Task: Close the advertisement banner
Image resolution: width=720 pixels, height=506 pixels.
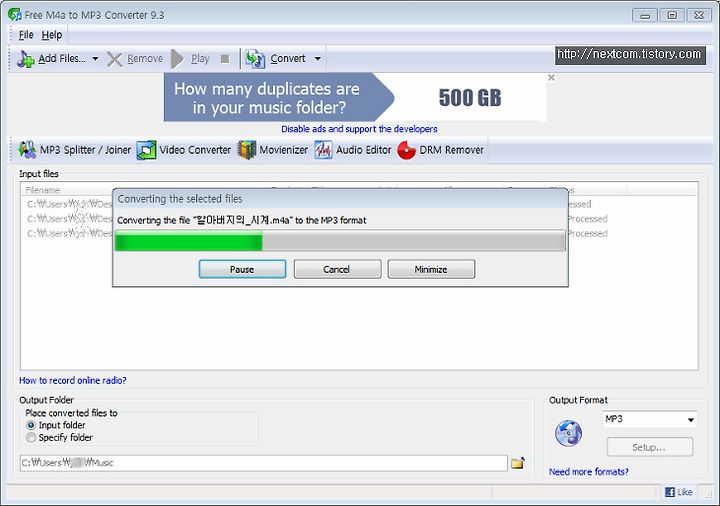Action: click(x=551, y=78)
